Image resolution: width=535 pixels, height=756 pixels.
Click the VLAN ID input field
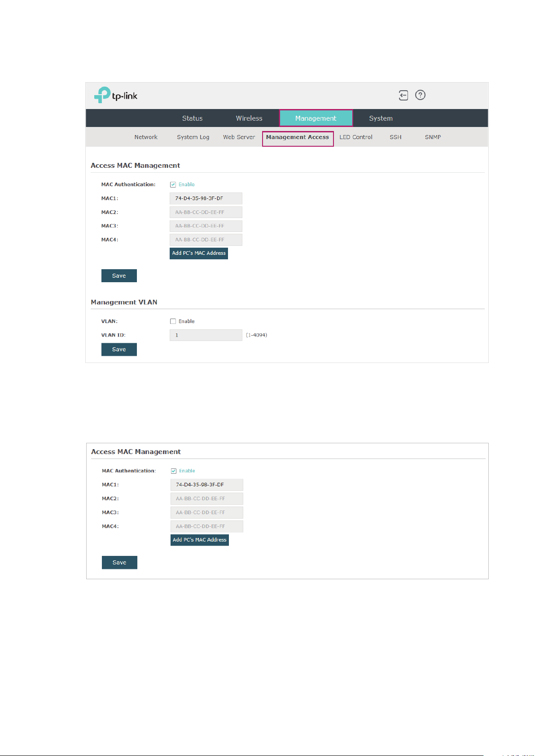pyautogui.click(x=206, y=335)
